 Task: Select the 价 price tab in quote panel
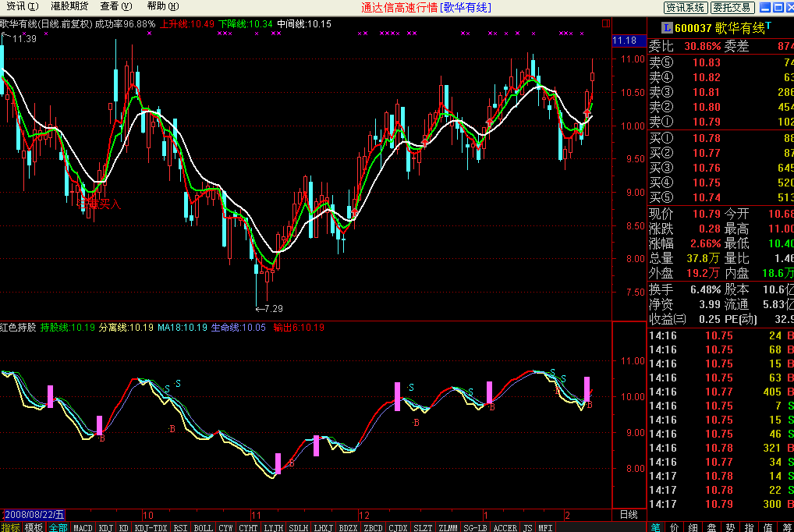point(674,527)
